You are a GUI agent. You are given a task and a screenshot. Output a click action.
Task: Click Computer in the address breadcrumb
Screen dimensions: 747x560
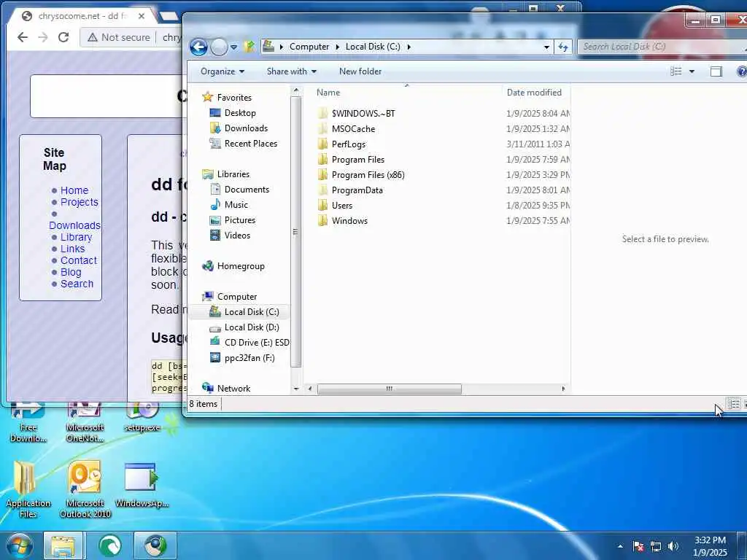click(309, 47)
